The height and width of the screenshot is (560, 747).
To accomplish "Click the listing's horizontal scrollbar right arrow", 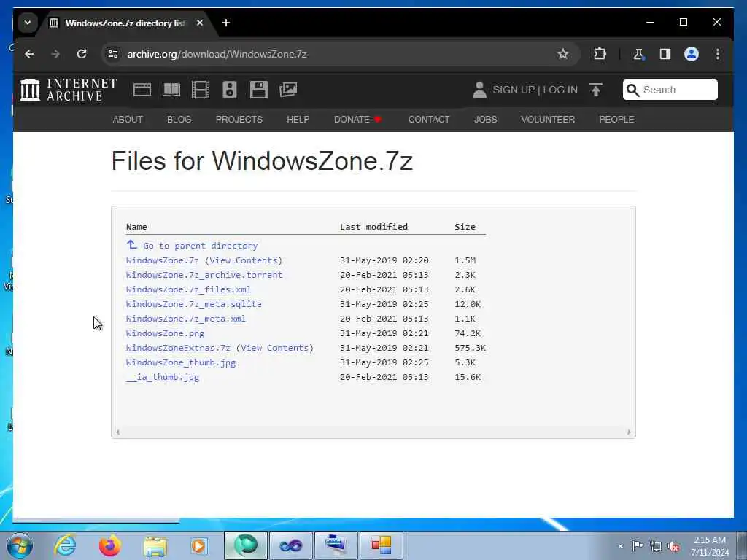I will [629, 432].
